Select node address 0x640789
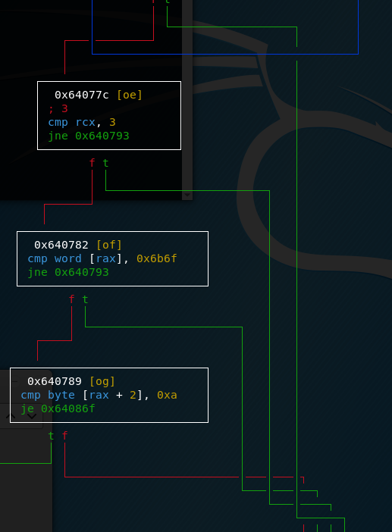The height and width of the screenshot is (532, 392). (55, 381)
